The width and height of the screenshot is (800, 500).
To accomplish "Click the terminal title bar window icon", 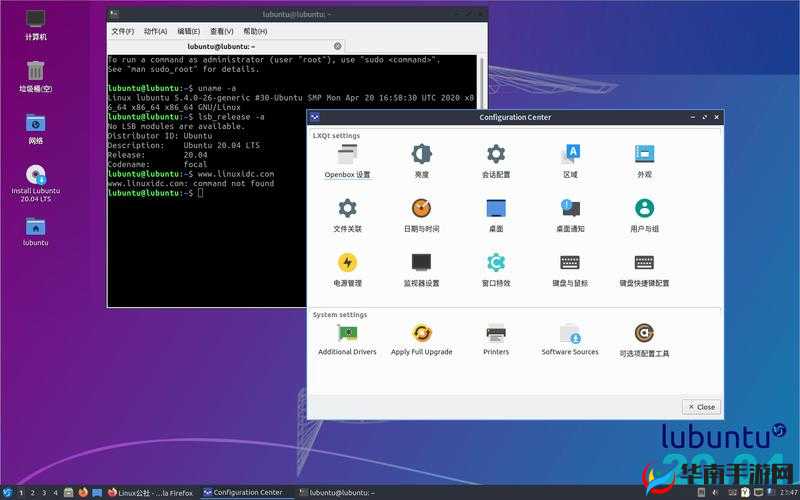I will (x=115, y=14).
